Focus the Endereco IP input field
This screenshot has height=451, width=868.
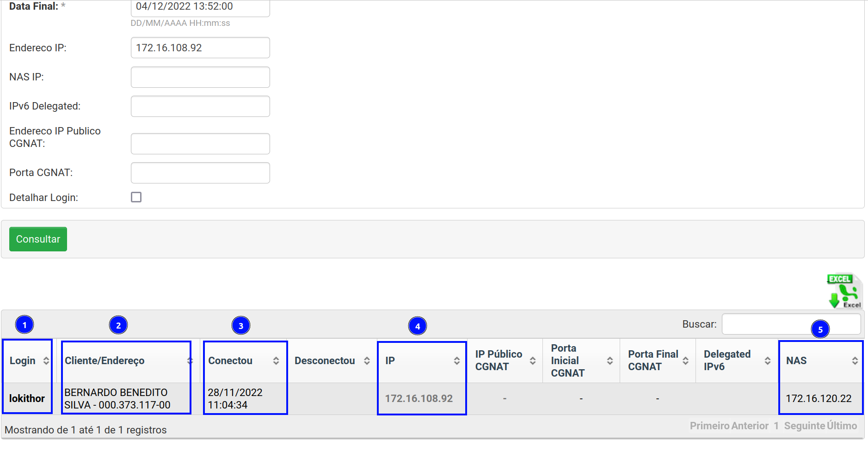point(200,48)
